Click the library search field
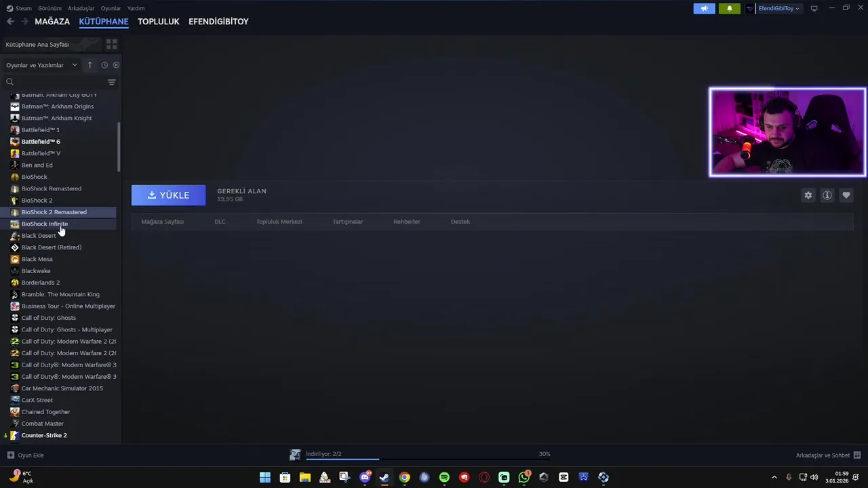This screenshot has width=868, height=488. pos(56,82)
